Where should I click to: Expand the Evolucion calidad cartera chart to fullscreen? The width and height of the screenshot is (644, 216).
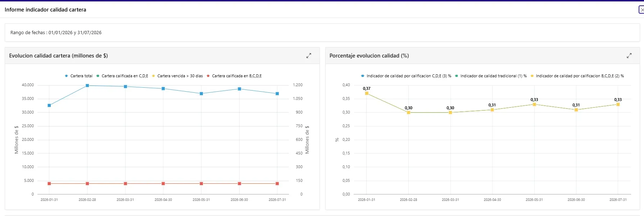(x=309, y=56)
